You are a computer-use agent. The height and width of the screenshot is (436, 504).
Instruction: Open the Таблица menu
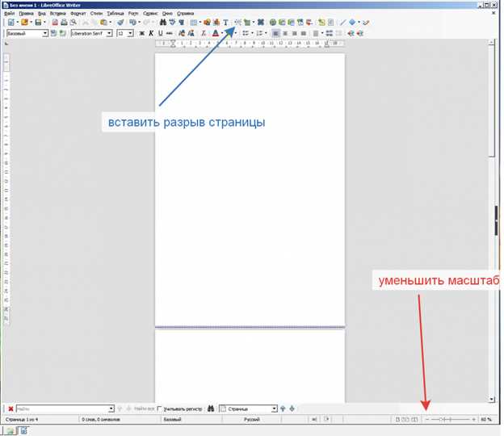pos(115,14)
